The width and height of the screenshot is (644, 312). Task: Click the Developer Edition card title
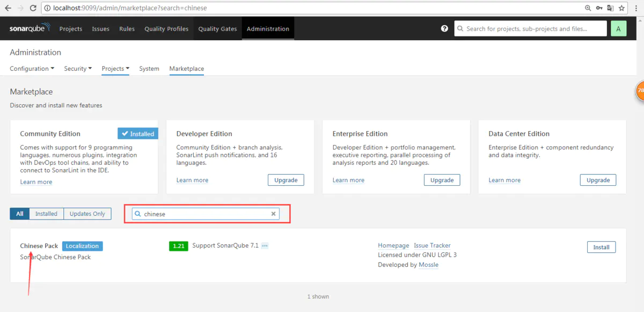coord(204,134)
